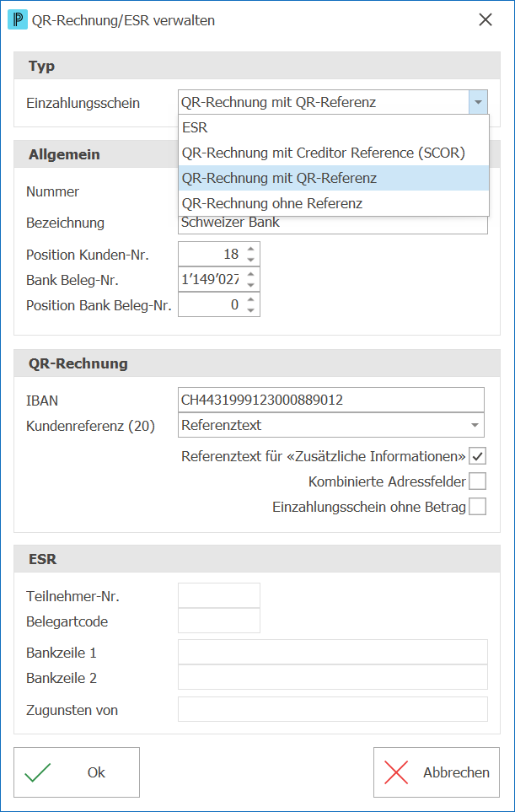Uncheck Referenztext für «Zusätzliche Informationen»
Screen dimensions: 515x812
pyautogui.click(x=478, y=456)
